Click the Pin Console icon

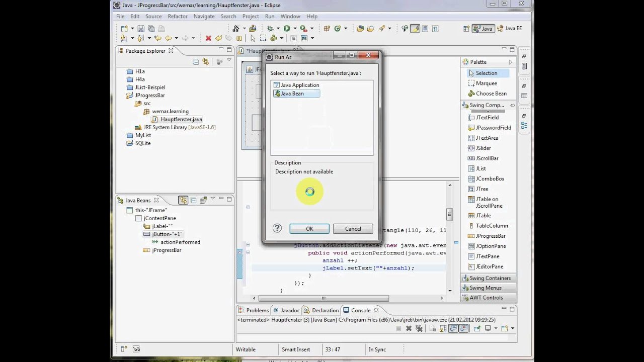pos(477,328)
